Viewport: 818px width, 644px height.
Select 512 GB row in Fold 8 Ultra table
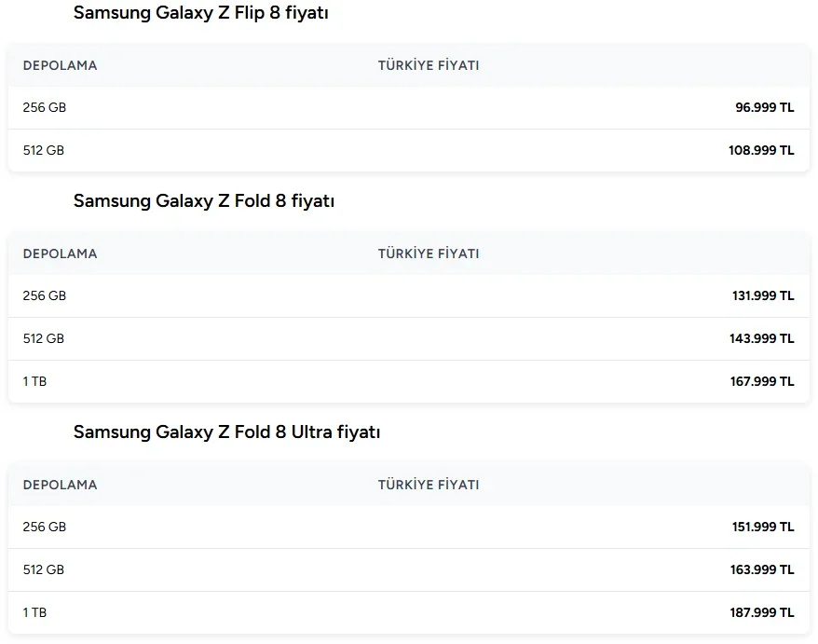pyautogui.click(x=409, y=569)
